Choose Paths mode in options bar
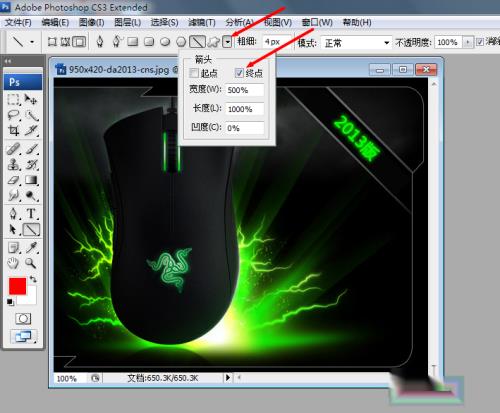Image resolution: width=500 pixels, height=413 pixels. pos(65,42)
